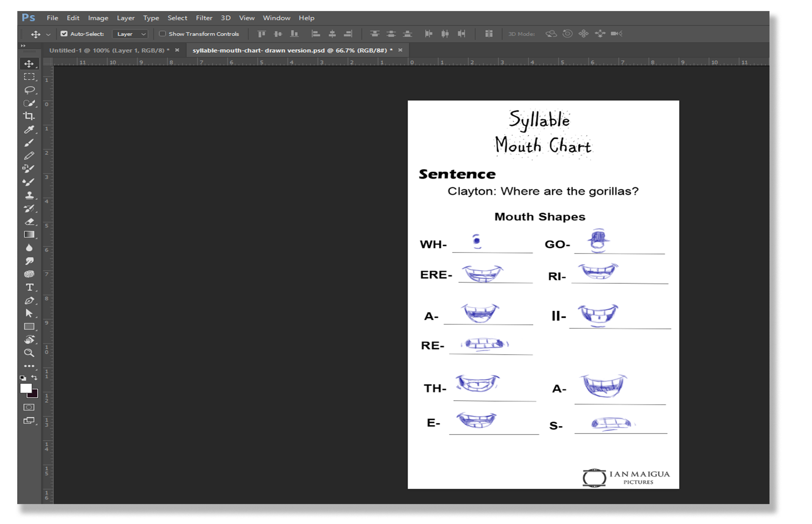Screen dimensions: 812x524
Task: Swap foreground and background colors
Action: (x=34, y=377)
